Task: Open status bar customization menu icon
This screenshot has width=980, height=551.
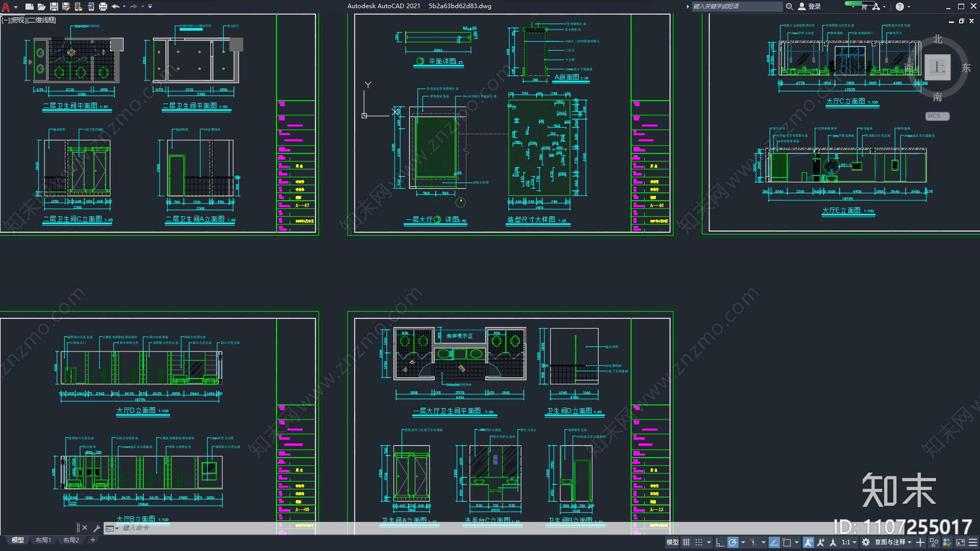Action: [x=973, y=542]
